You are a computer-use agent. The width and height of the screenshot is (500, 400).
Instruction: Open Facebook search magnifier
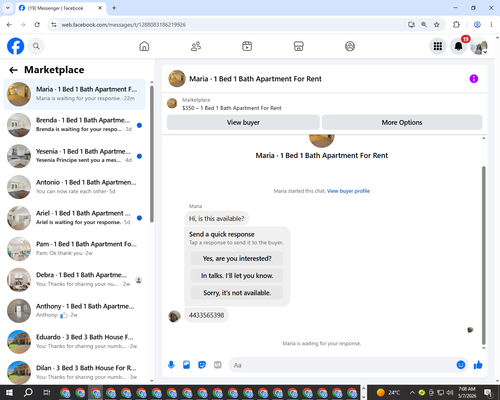tap(36, 46)
